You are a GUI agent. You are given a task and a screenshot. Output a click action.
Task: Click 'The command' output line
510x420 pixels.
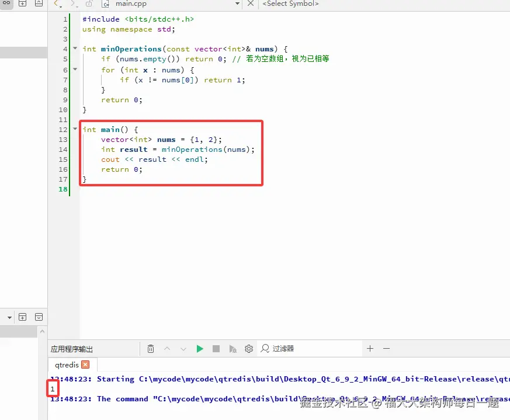pyautogui.click(x=280, y=399)
